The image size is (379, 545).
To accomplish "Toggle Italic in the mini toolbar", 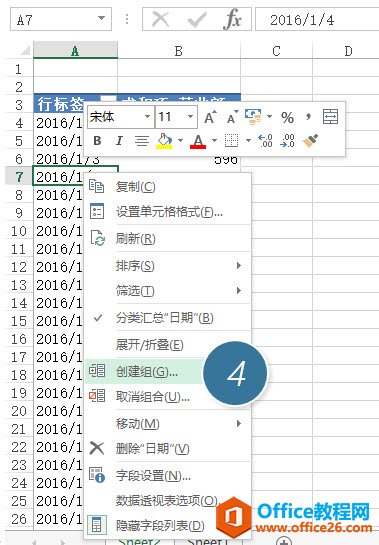I will point(119,141).
